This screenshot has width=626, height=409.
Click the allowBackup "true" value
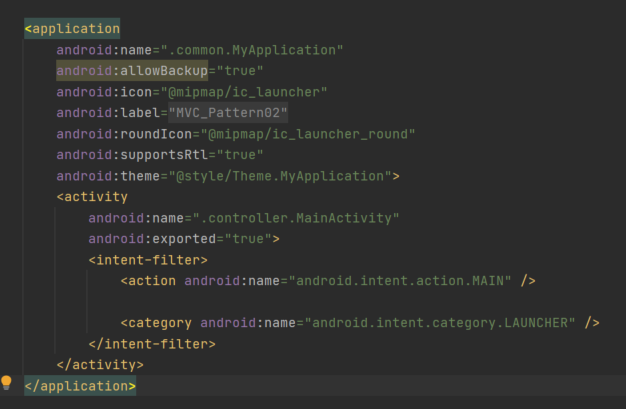[x=240, y=71]
